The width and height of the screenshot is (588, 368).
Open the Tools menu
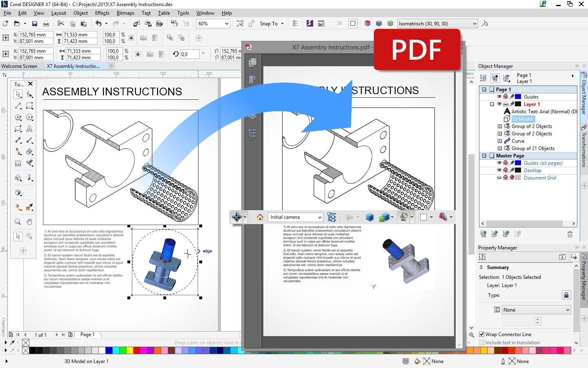(x=183, y=13)
